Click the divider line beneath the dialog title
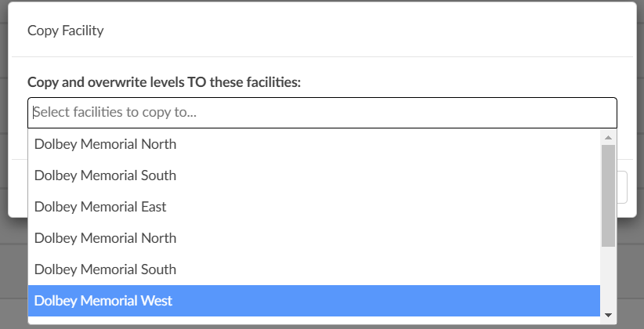 323,56
